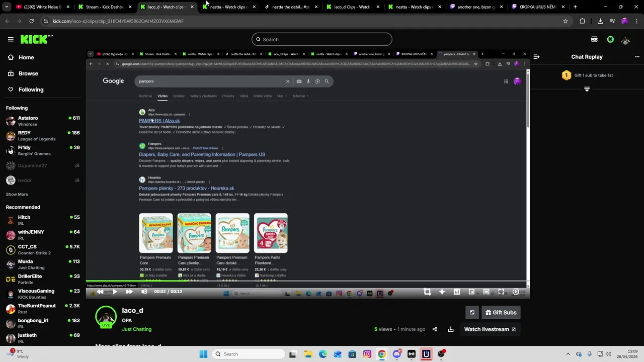Screen dimensions: 644x362
Task: Open TheBurntPeanut channel
Action: (43, 309)
